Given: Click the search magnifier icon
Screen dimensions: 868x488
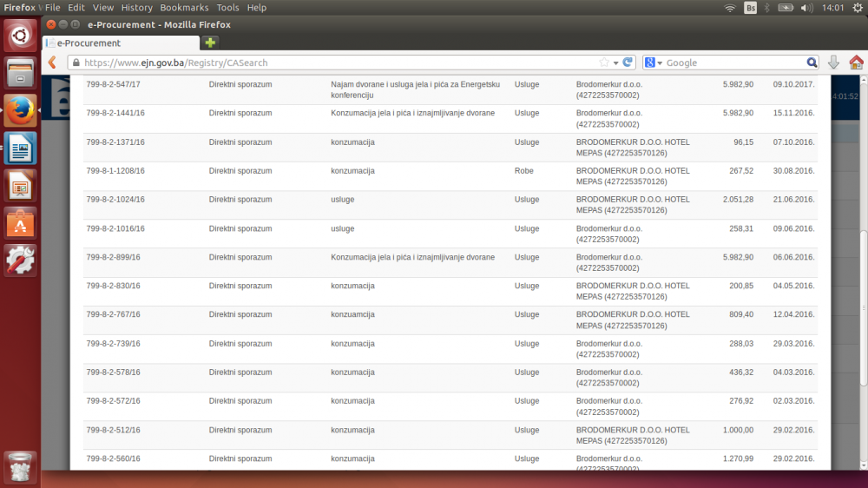Looking at the screenshot, I should [x=812, y=63].
